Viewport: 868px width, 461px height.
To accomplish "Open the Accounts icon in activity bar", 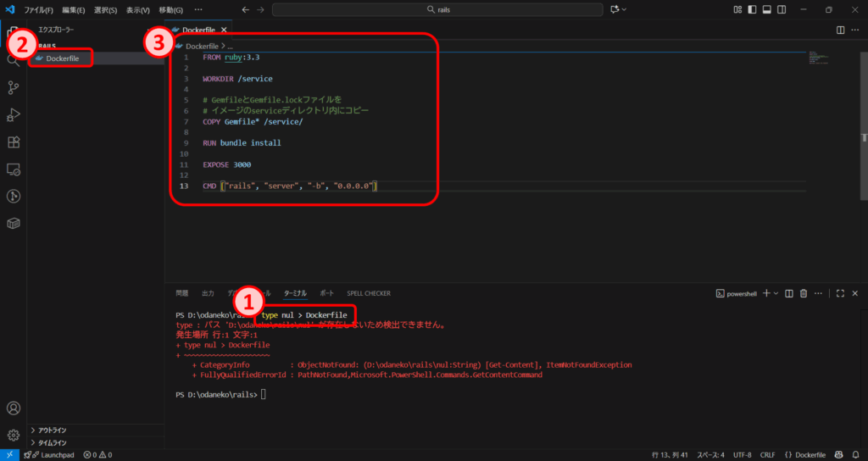I will [x=13, y=408].
